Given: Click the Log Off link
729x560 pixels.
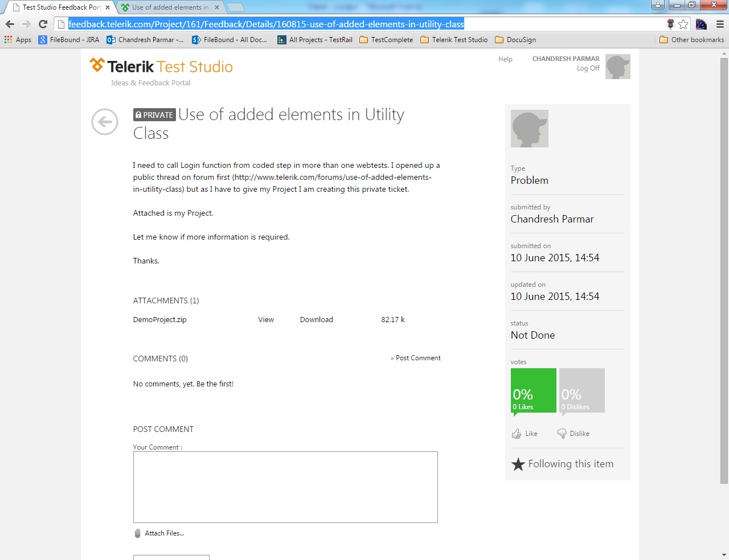Looking at the screenshot, I should point(588,68).
